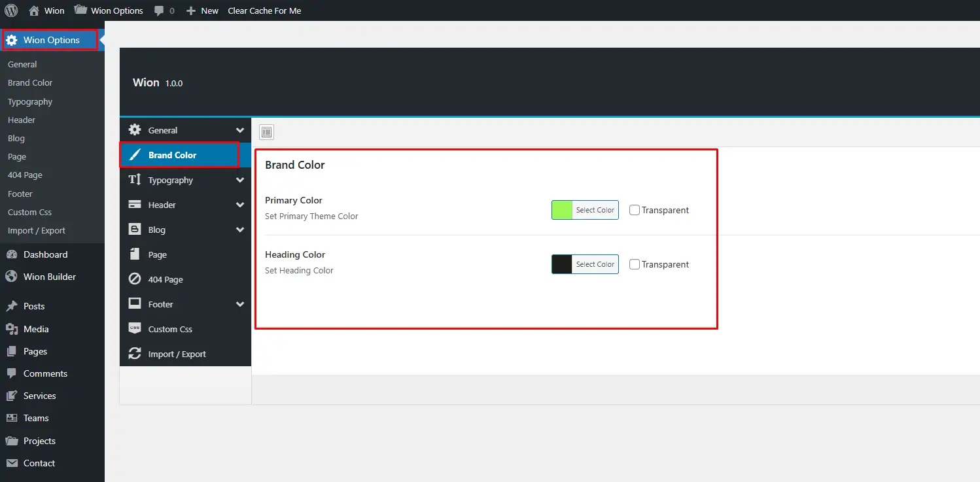Screen dimensions: 980x482
Task: Click the Blog icon in options panel
Action: [135, 230]
